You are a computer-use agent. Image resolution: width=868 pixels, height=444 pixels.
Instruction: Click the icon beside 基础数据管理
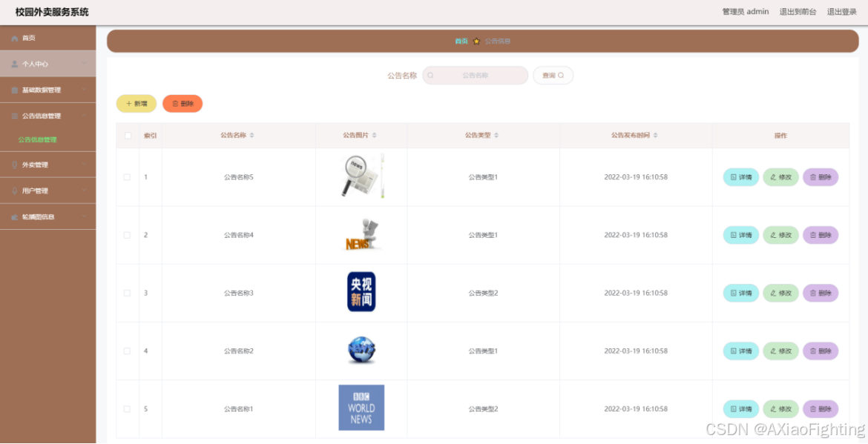[x=14, y=90]
